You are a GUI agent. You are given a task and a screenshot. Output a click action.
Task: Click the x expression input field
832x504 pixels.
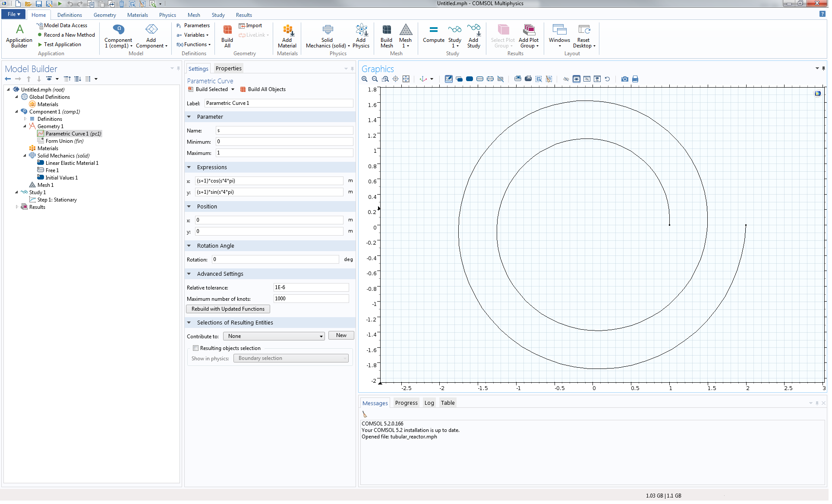[269, 181]
